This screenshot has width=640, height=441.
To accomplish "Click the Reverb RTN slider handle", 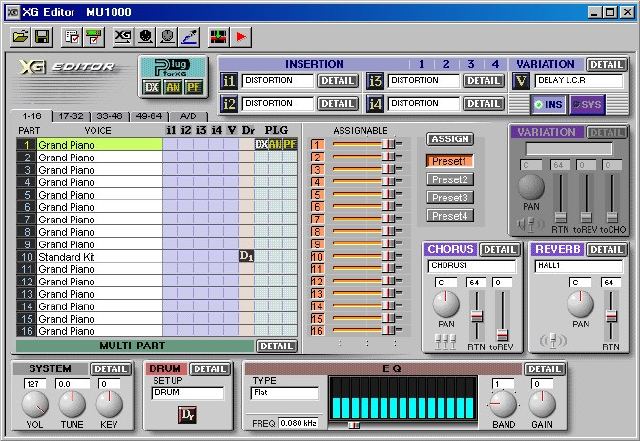I will (x=611, y=316).
